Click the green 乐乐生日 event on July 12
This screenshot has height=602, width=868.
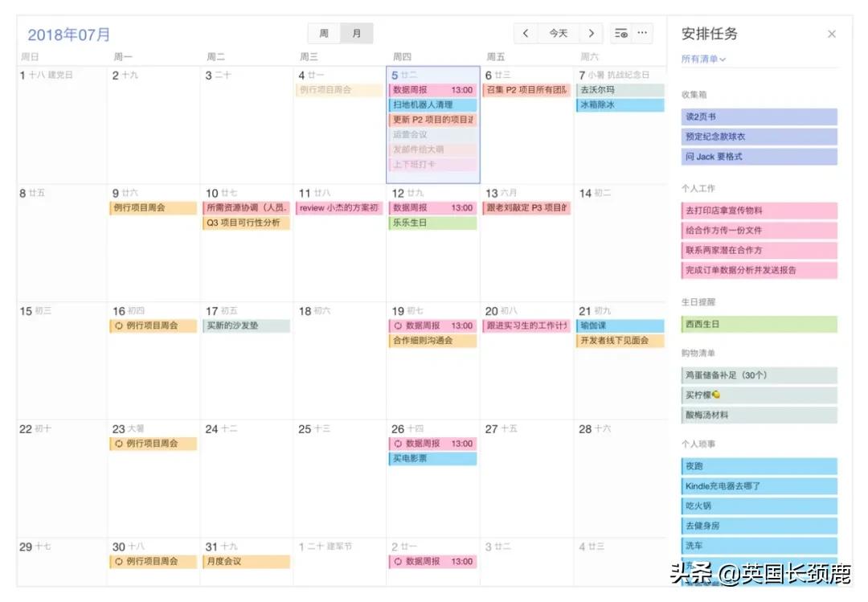432,223
